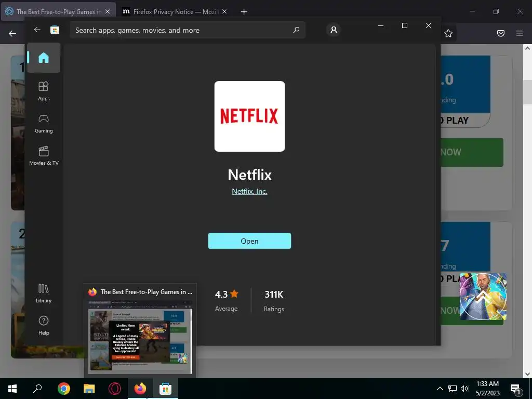Viewport: 532px width, 399px height.
Task: Click the search magnifier in Store search box
Action: (x=296, y=30)
